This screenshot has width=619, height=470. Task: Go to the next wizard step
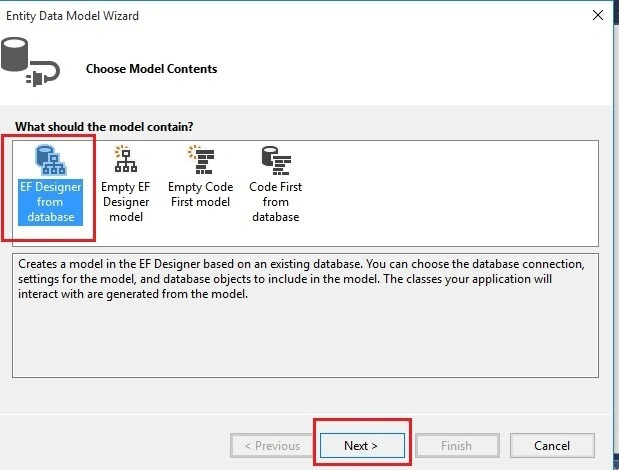[x=362, y=446]
